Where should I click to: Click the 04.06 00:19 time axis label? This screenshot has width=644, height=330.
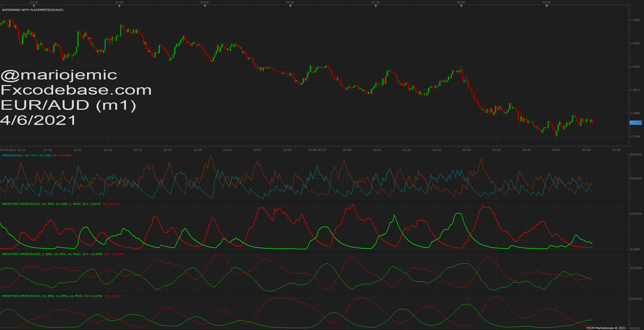[x=317, y=150]
